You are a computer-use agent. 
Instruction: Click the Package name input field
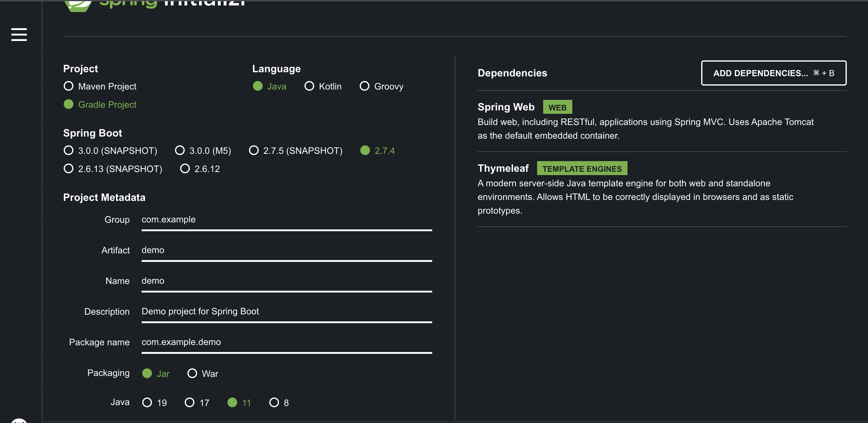287,343
